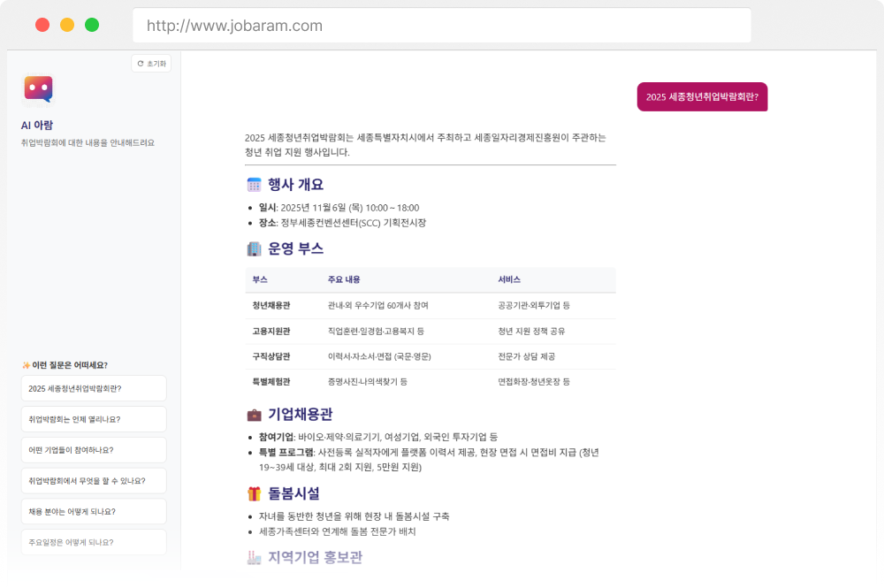Click the calendar icon beside 행사 개요
Image resolution: width=884 pixels, height=588 pixels.
(254, 185)
